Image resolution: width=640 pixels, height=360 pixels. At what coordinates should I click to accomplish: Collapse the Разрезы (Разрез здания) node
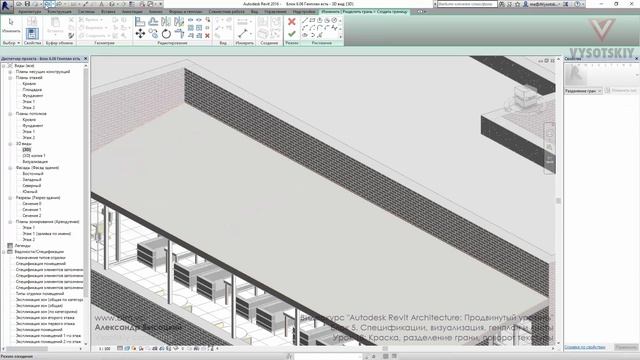point(10,198)
